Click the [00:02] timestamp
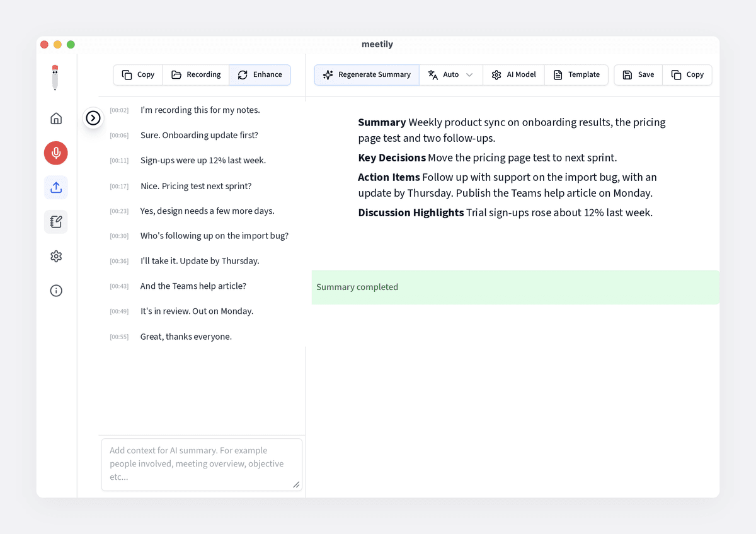756x534 pixels. pyautogui.click(x=119, y=110)
